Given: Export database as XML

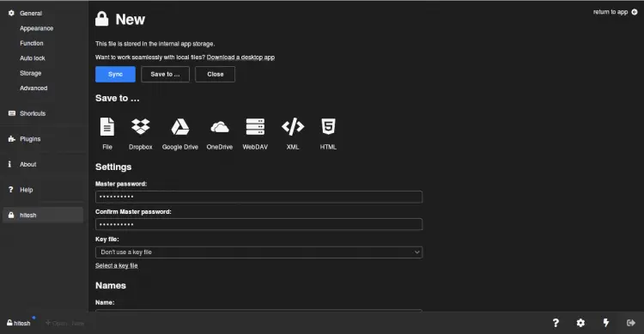Looking at the screenshot, I should tap(293, 134).
